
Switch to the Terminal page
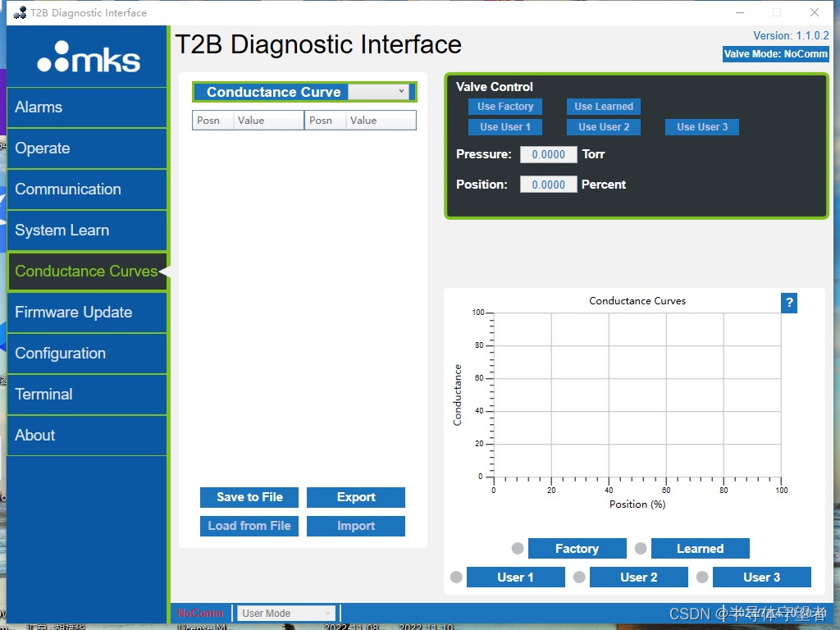click(87, 395)
